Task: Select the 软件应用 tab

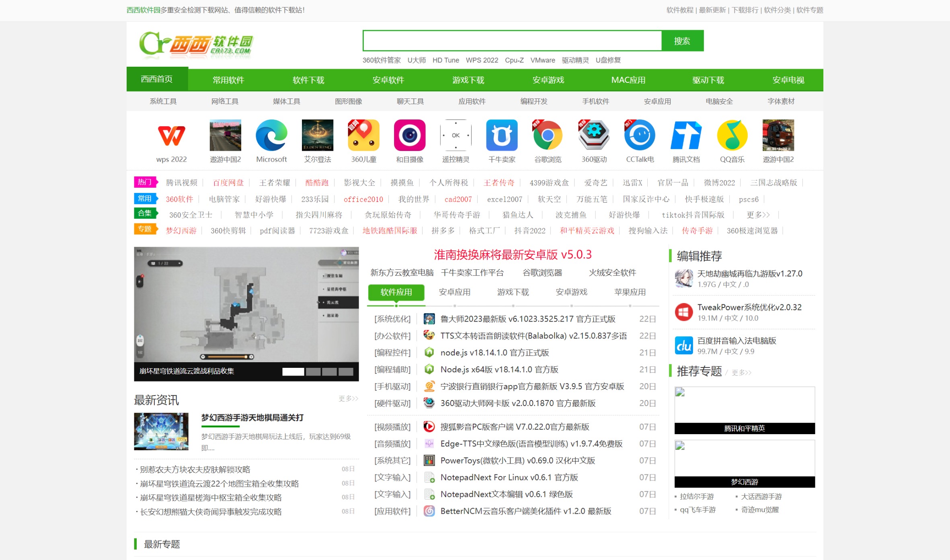Action: point(396,292)
